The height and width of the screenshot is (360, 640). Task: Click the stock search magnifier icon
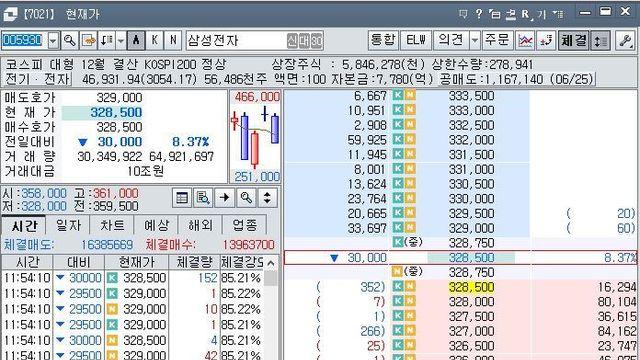tap(70, 40)
